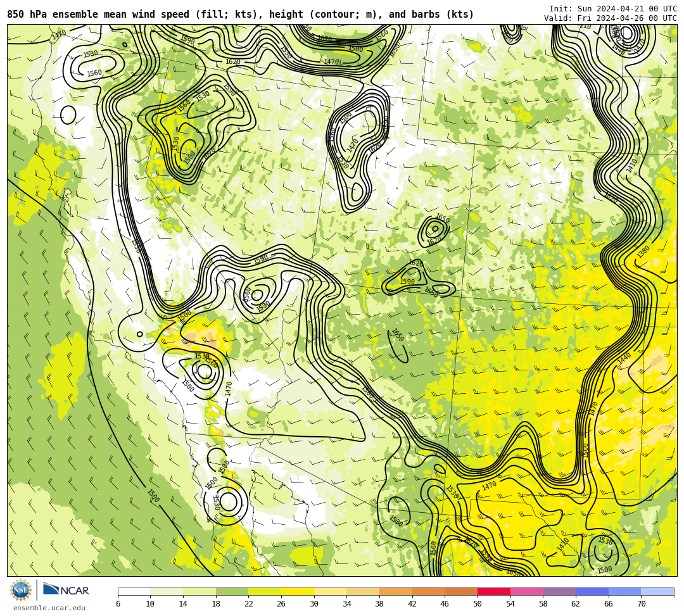Pick the tan 34–38 kts legend swatch
Screen dimensions: 684x616
click(363, 591)
